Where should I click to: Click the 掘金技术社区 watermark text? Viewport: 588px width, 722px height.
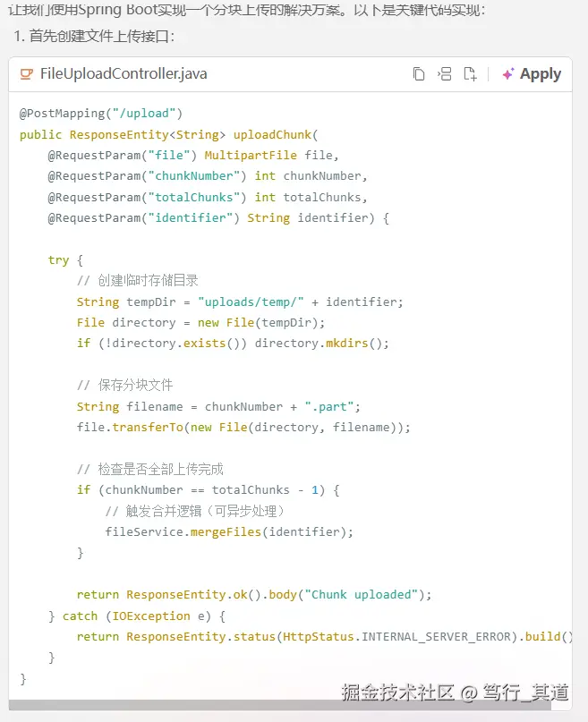pos(397,692)
